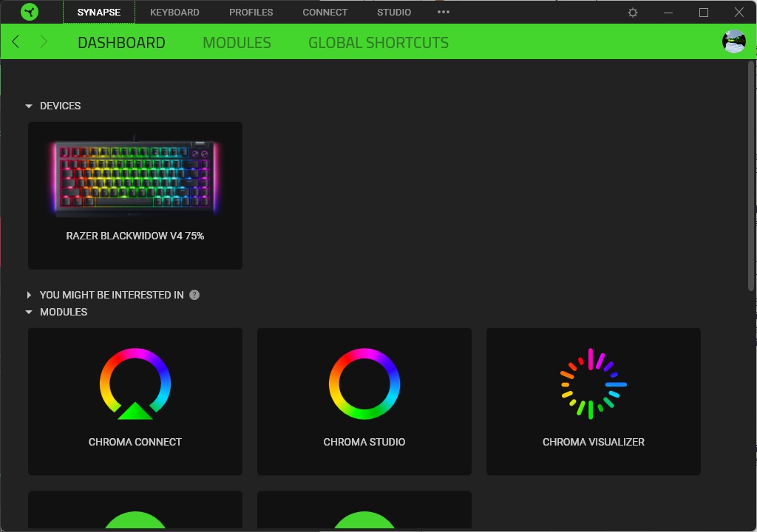
Task: Collapse the Modules section list
Action: click(x=29, y=312)
